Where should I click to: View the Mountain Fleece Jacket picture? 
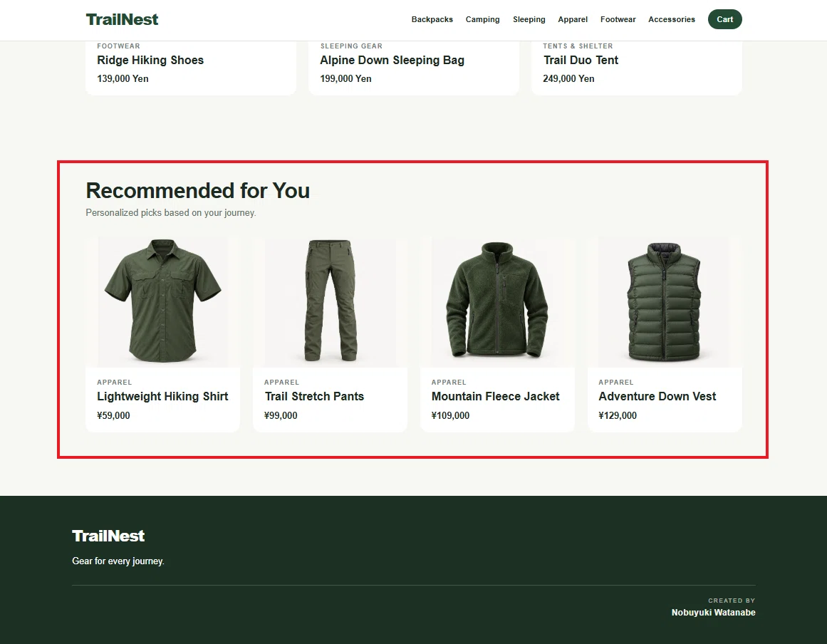[x=497, y=301]
